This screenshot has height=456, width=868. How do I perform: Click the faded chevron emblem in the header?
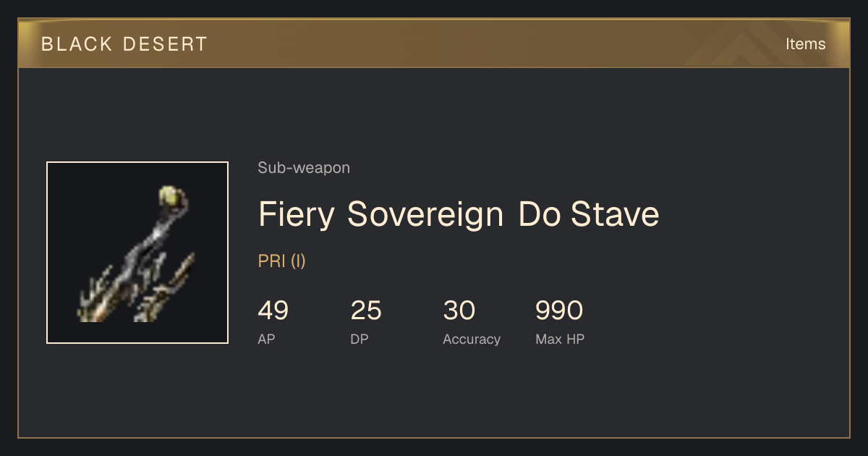[744, 43]
